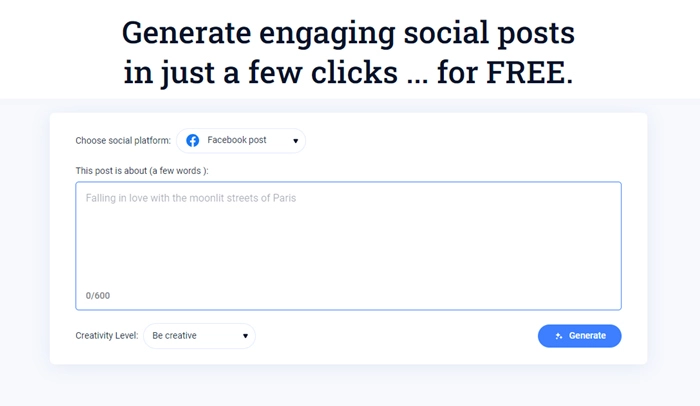Click the Paris placeholder text
Viewport: 700px width, 406px height.
pos(191,198)
